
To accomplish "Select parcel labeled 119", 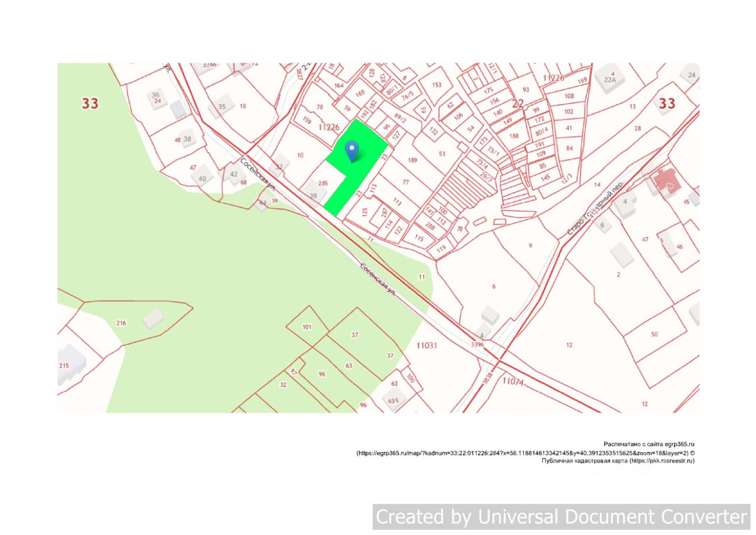I will (441, 249).
